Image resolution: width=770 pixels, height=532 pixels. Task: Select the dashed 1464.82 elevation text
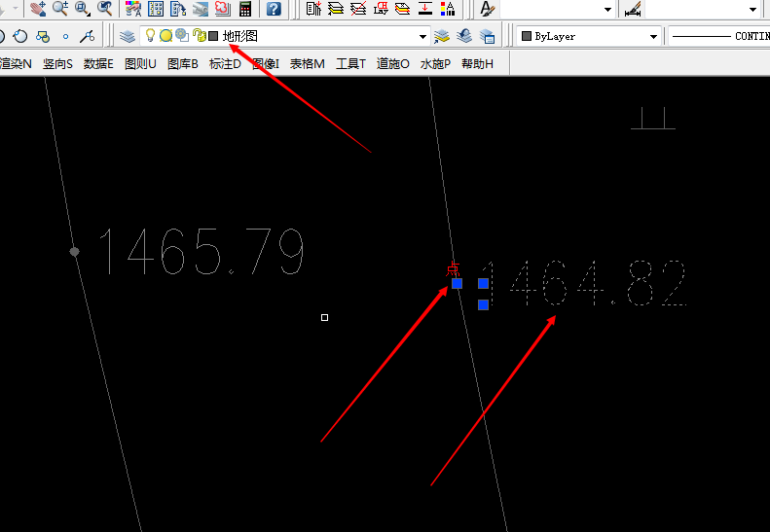[584, 283]
